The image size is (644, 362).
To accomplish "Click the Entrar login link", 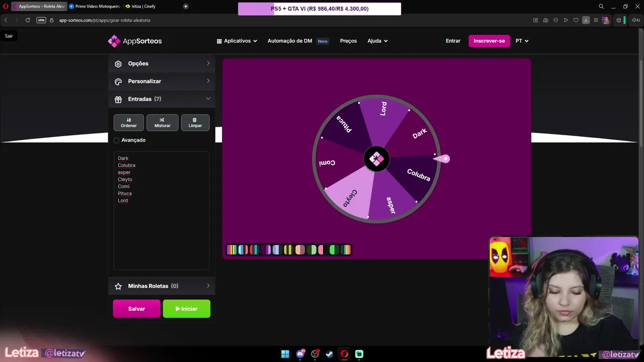I will [x=453, y=41].
